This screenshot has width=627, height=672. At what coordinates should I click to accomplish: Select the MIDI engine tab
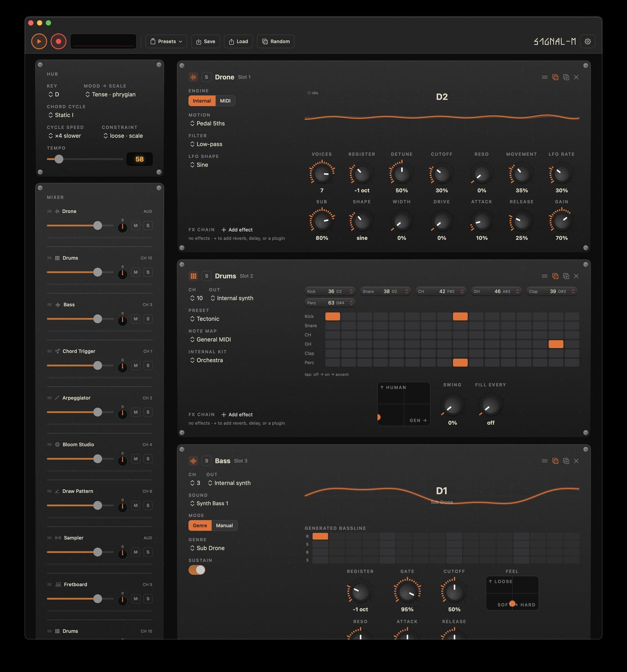[x=225, y=101]
